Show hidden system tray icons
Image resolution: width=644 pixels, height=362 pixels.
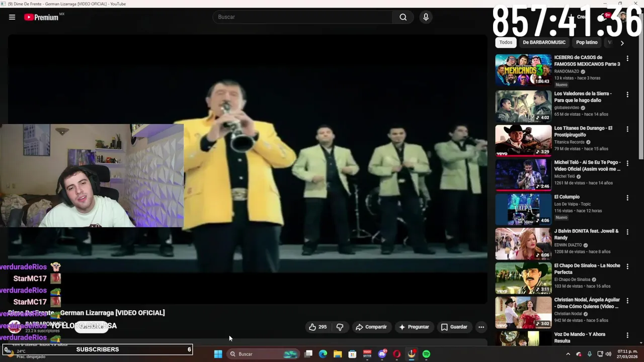click(x=568, y=354)
